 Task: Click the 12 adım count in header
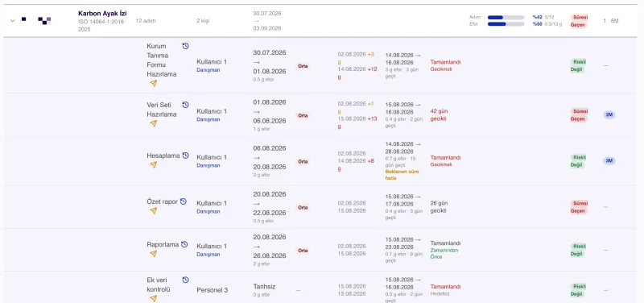[146, 21]
